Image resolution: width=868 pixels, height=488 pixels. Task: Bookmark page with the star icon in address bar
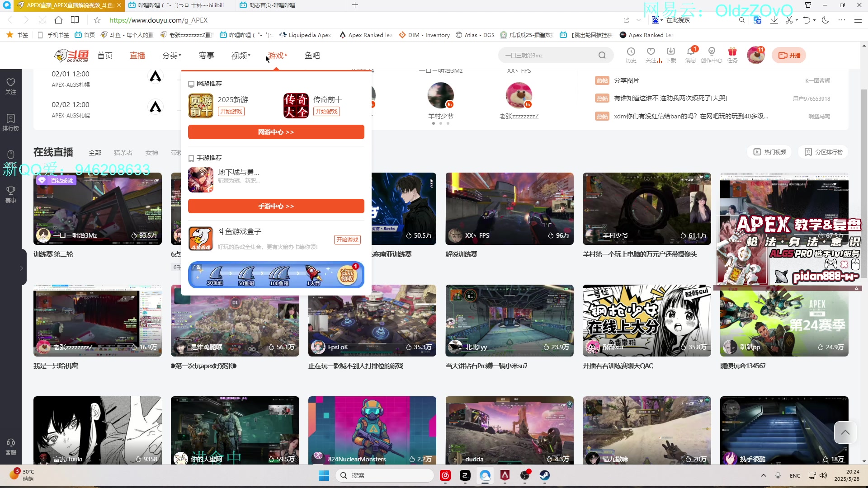[x=97, y=20]
